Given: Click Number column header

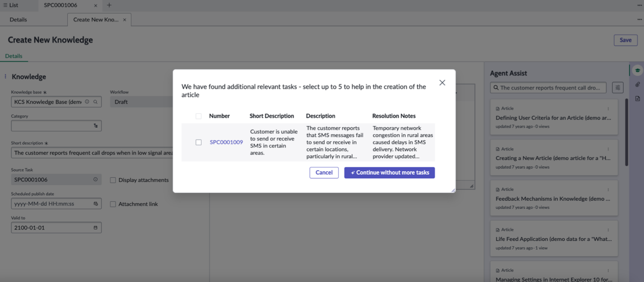Looking at the screenshot, I should (219, 116).
